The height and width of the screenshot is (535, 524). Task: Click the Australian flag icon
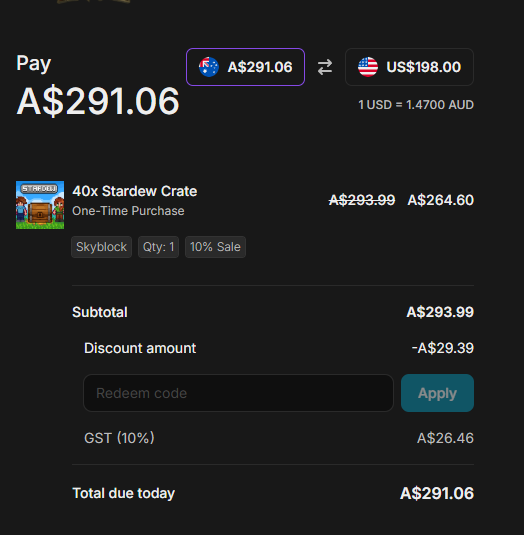coord(209,67)
